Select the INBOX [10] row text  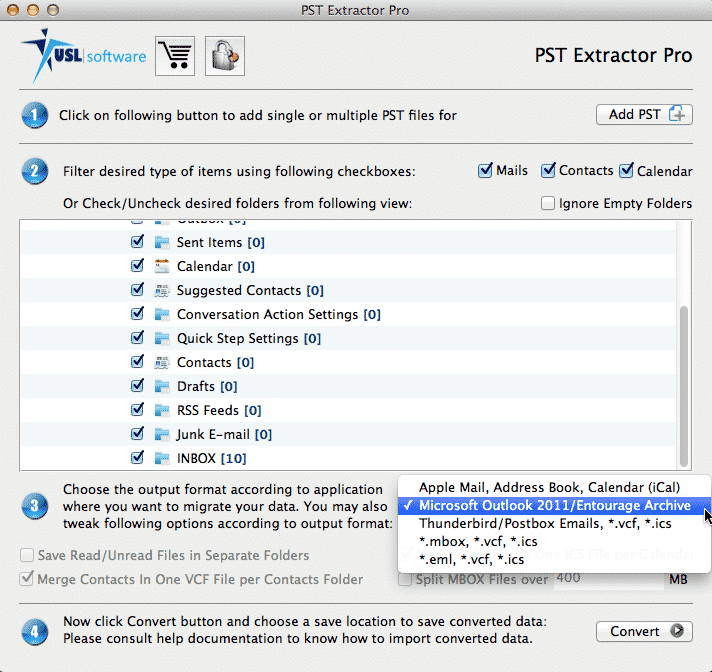[212, 459]
